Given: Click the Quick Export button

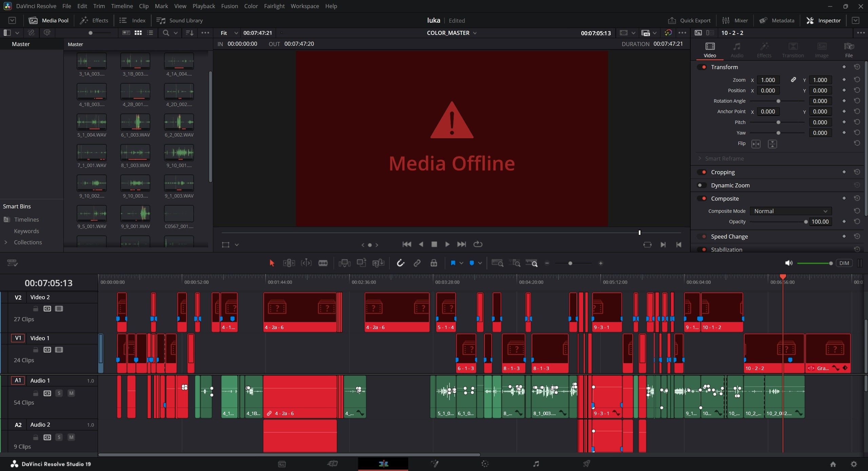Looking at the screenshot, I should tap(689, 20).
